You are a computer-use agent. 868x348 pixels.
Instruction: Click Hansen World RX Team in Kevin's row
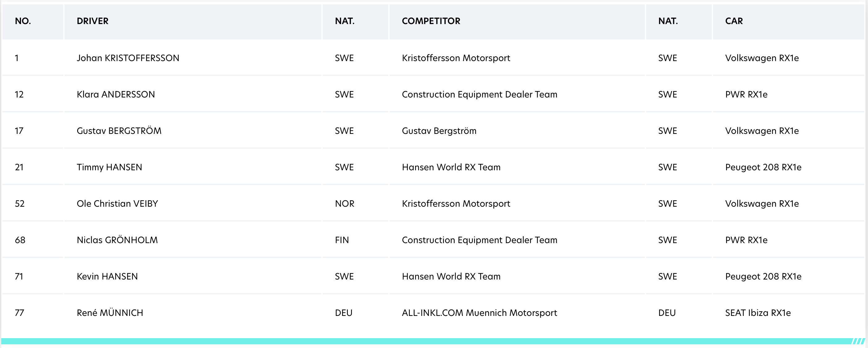451,276
